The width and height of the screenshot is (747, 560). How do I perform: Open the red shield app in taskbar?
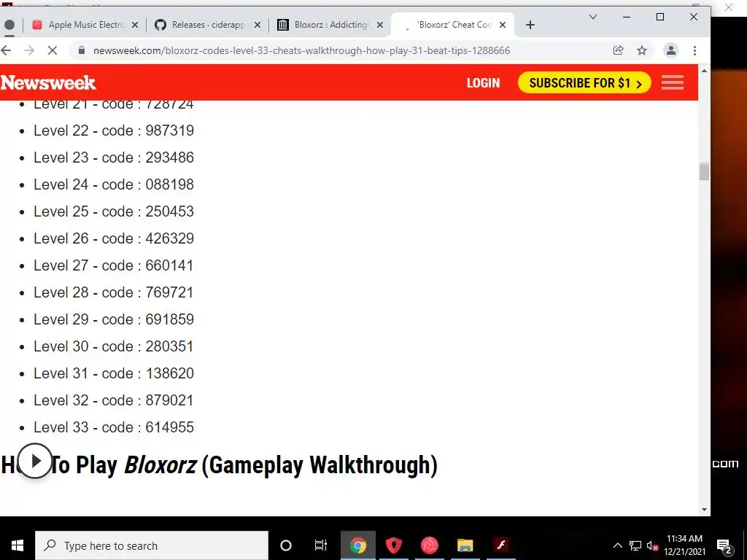click(393, 545)
